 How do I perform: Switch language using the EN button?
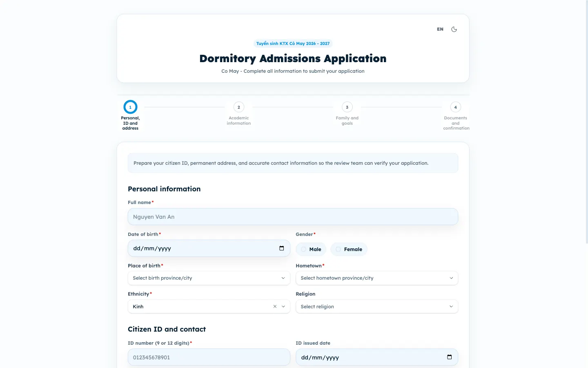[440, 29]
